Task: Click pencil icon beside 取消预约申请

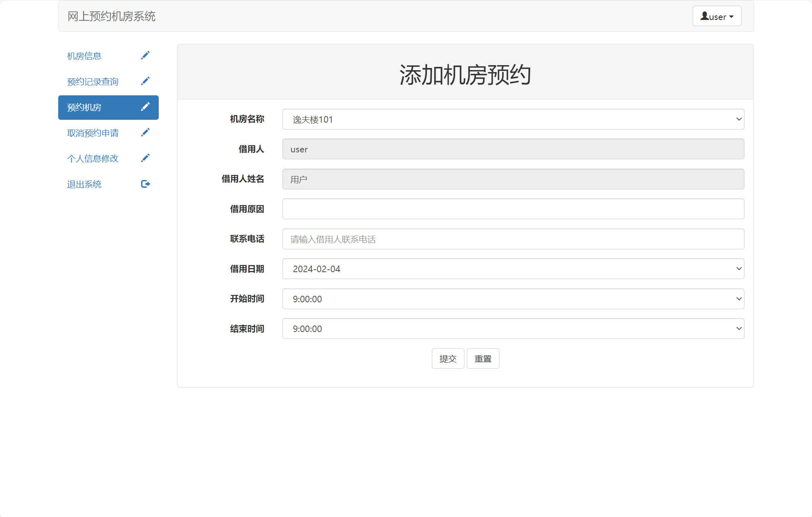Action: [145, 132]
